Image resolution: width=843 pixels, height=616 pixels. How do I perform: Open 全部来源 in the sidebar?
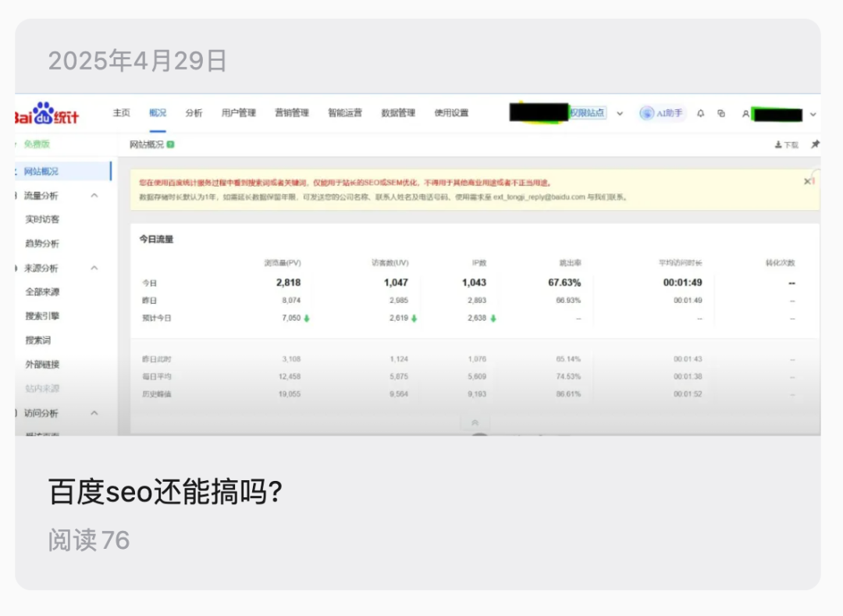42,292
